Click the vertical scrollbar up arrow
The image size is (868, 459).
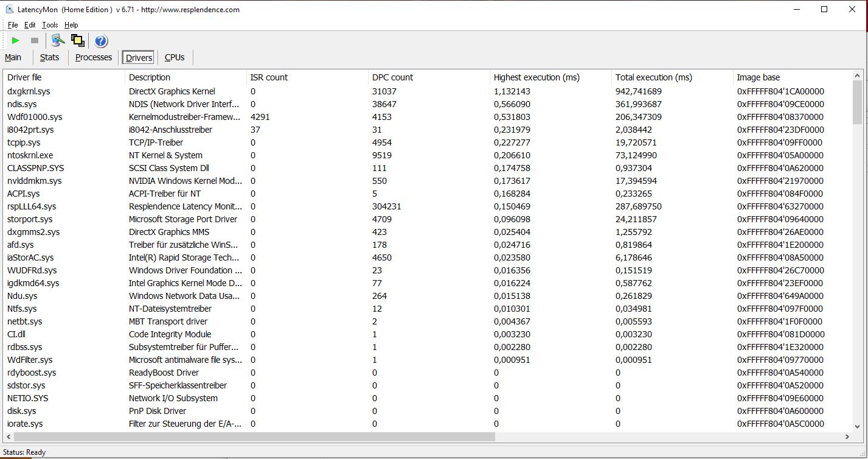(858, 76)
